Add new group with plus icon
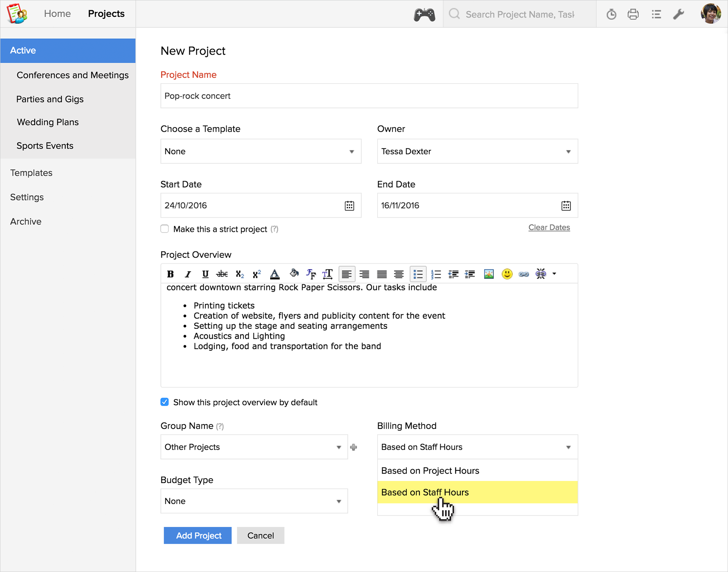 click(353, 447)
